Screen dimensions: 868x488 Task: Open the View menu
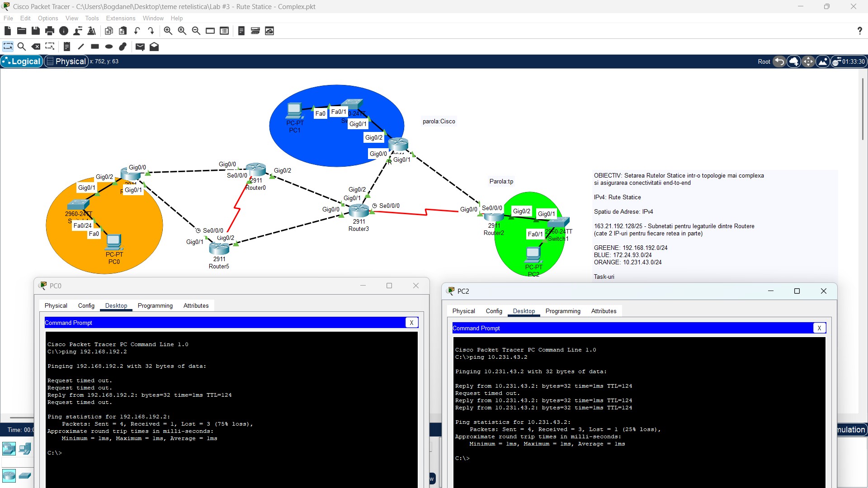[x=72, y=18]
